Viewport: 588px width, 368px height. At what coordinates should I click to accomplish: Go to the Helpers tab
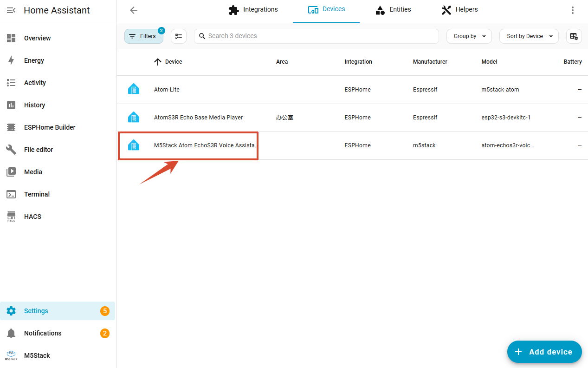(x=459, y=10)
